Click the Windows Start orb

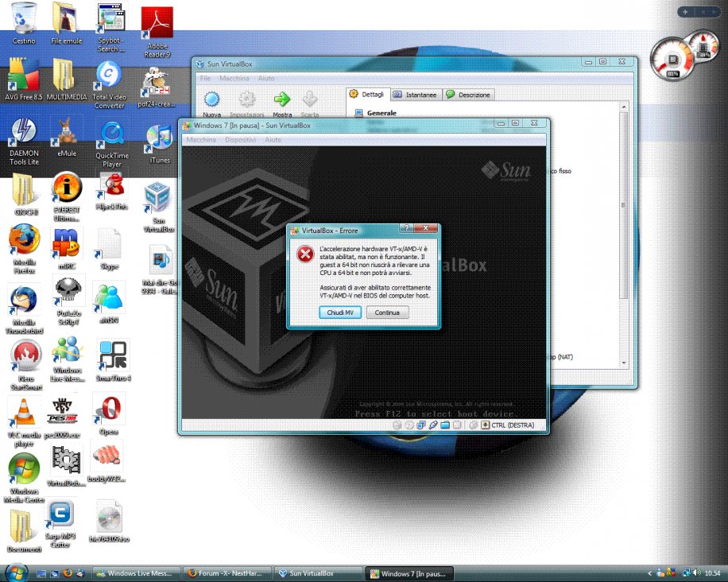pyautogui.click(x=17, y=572)
